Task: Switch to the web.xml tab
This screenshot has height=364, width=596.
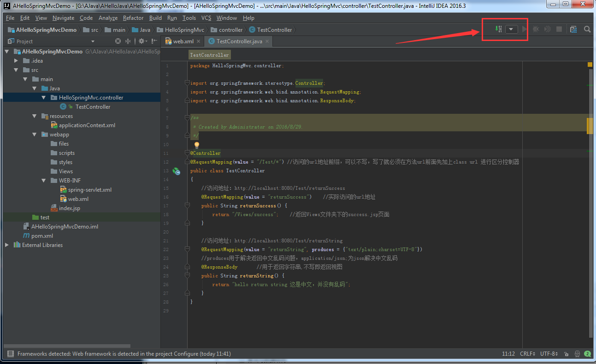Action: pyautogui.click(x=183, y=41)
